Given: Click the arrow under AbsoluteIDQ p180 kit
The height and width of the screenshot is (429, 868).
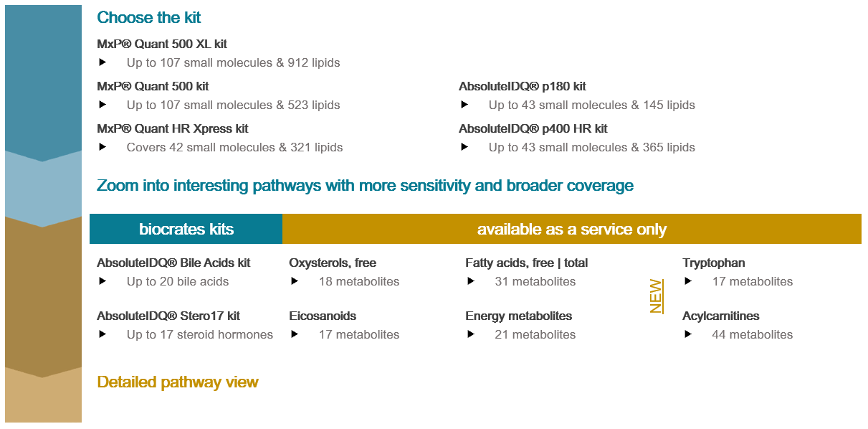Looking at the screenshot, I should coord(464,105).
